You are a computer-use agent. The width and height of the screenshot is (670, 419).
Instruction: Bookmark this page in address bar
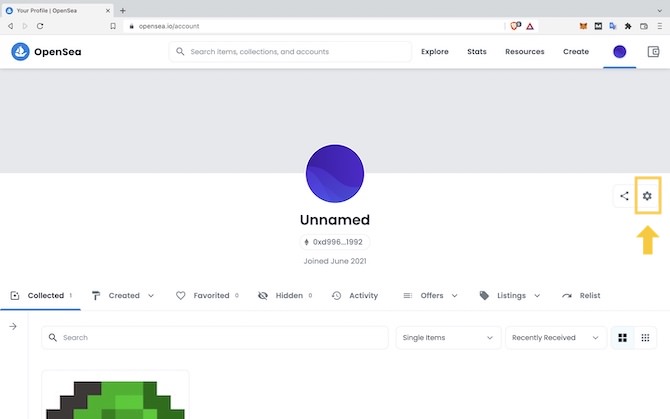coord(113,26)
